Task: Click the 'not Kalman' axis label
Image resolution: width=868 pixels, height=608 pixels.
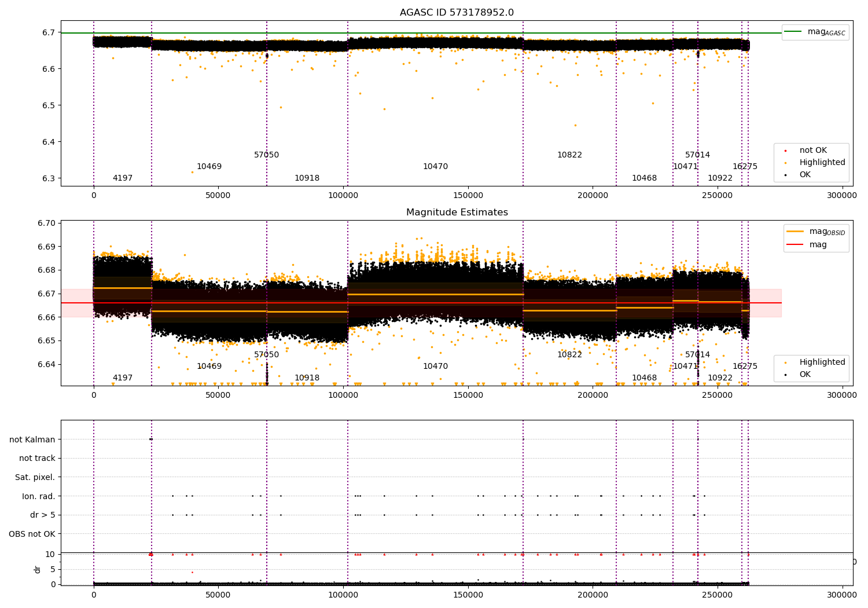Action: tap(32, 439)
